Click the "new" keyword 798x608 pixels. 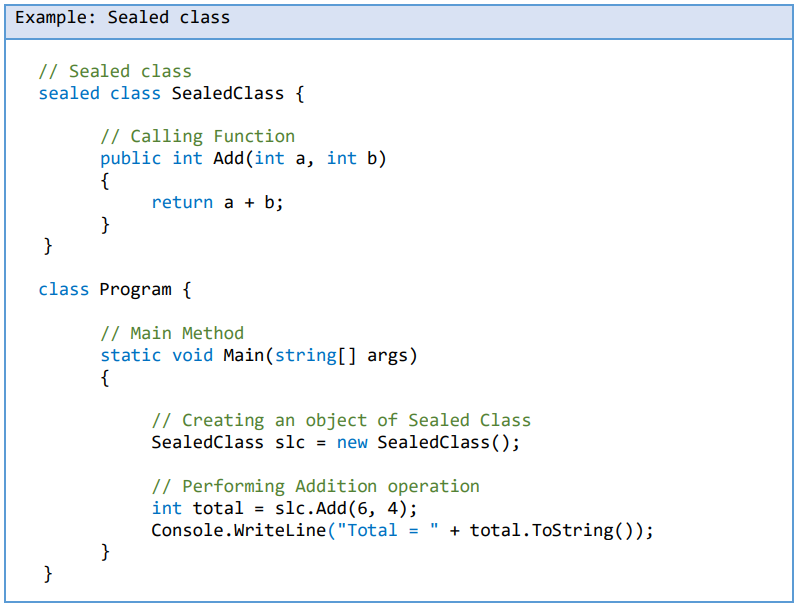pyautogui.click(x=351, y=442)
